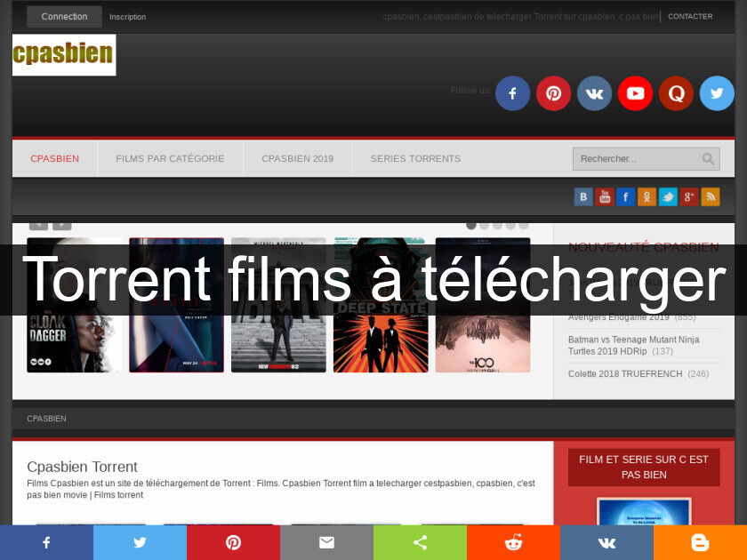
Task: Open SERIES TORRENTS menu item
Action: pyautogui.click(x=416, y=158)
